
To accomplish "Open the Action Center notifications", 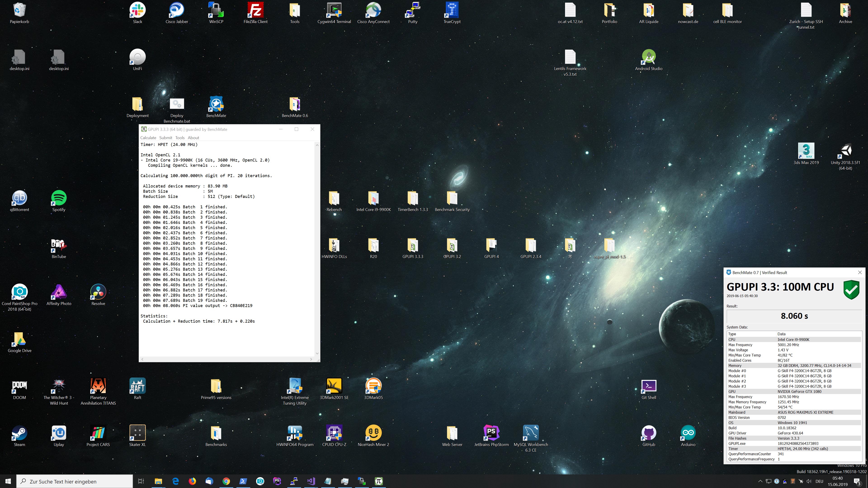I will coord(858,481).
